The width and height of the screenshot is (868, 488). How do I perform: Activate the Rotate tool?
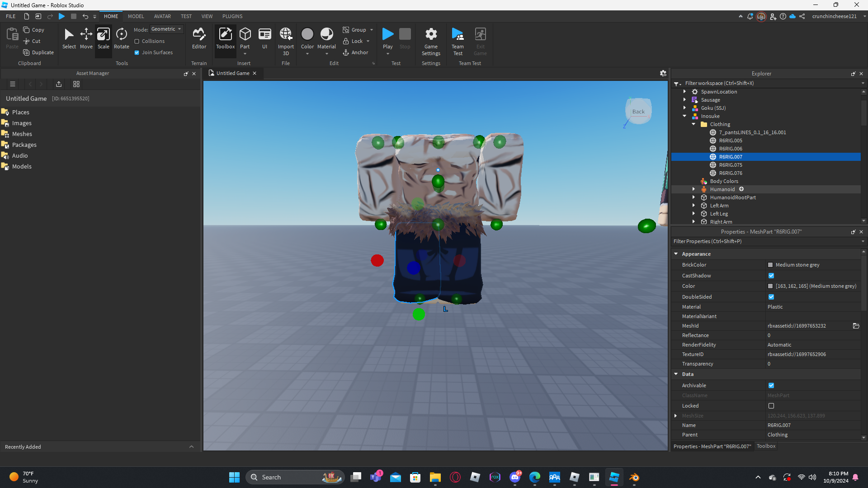click(121, 38)
